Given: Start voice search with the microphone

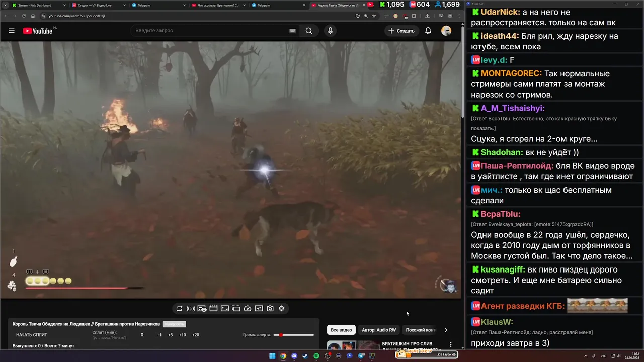Looking at the screenshot, I should pyautogui.click(x=330, y=31).
